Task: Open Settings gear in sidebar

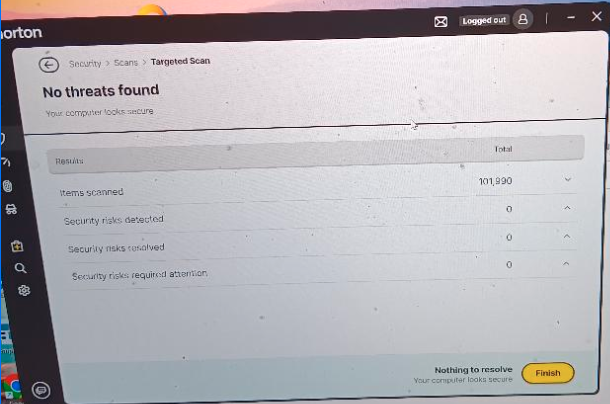Action: tap(24, 290)
